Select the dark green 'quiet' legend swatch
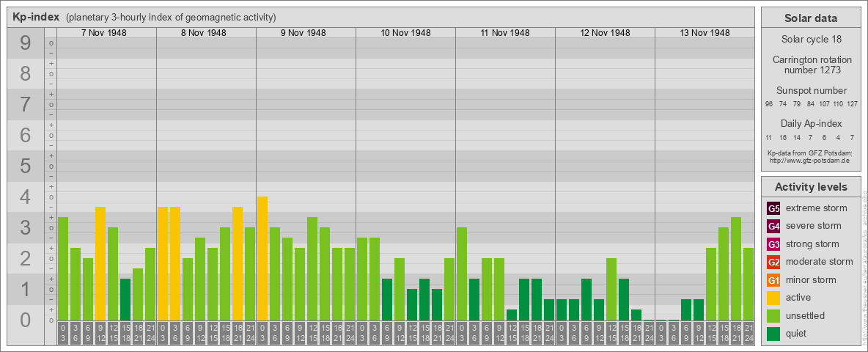The height and width of the screenshot is (352, 868). [773, 334]
